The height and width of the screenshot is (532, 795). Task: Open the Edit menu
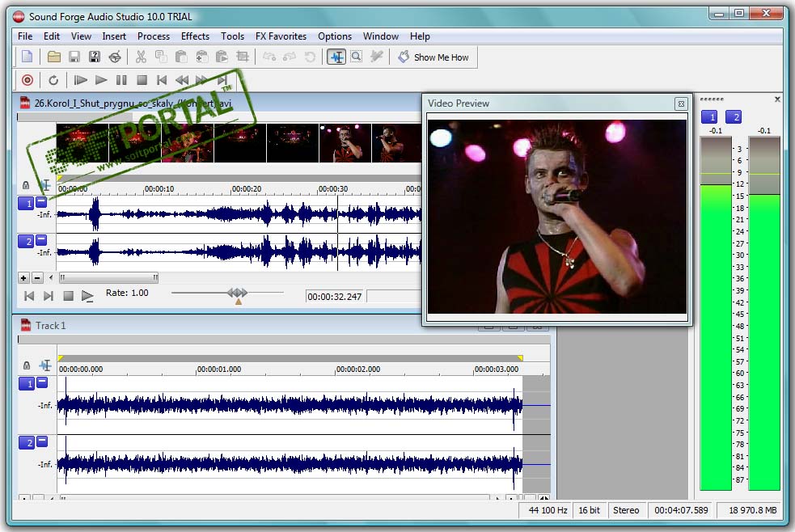pos(51,36)
